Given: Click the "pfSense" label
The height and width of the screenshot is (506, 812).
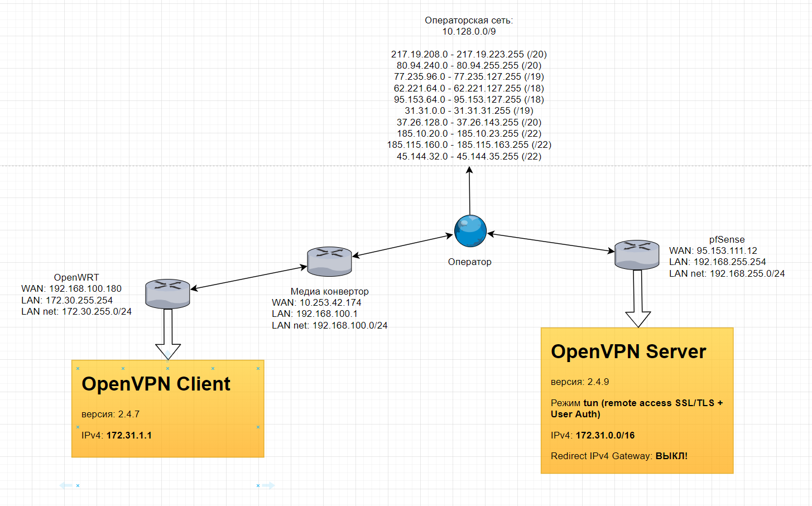Looking at the screenshot, I should (x=727, y=239).
